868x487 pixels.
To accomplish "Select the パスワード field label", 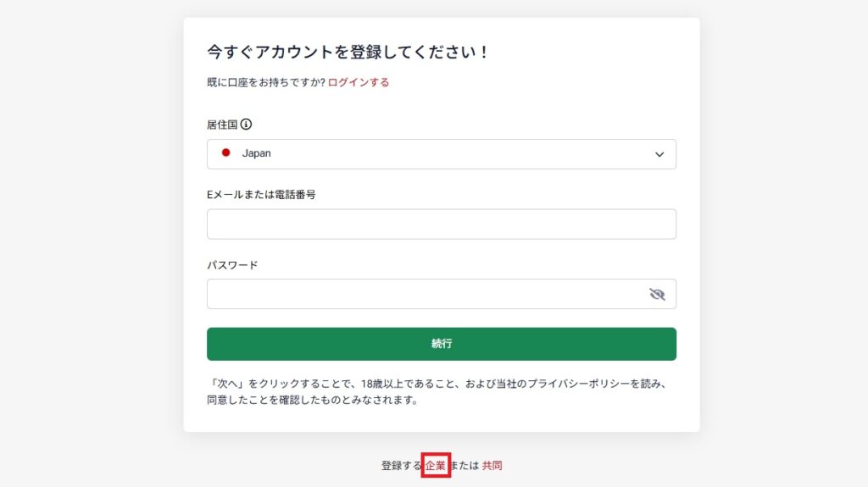I will [232, 265].
